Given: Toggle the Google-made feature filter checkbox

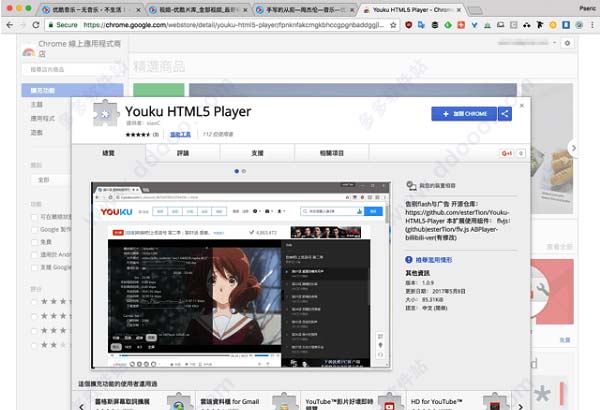Looking at the screenshot, I should [x=34, y=230].
